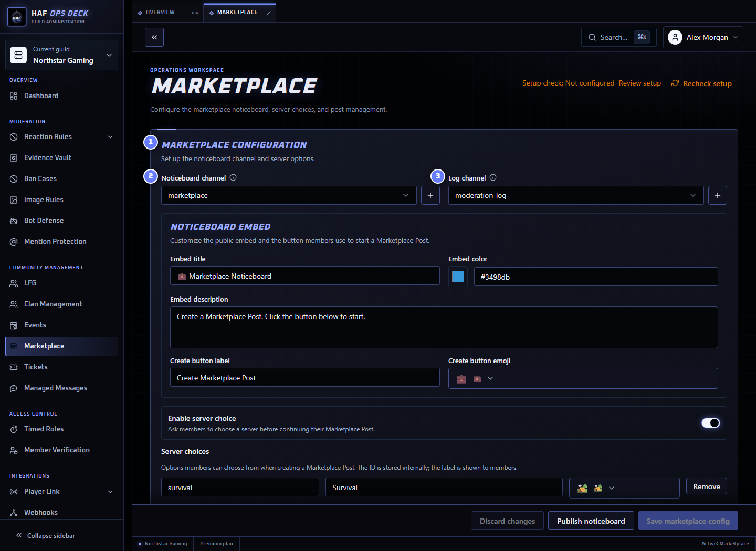This screenshot has height=551, width=756.
Task: Click the Webhooks icon
Action: click(x=14, y=513)
